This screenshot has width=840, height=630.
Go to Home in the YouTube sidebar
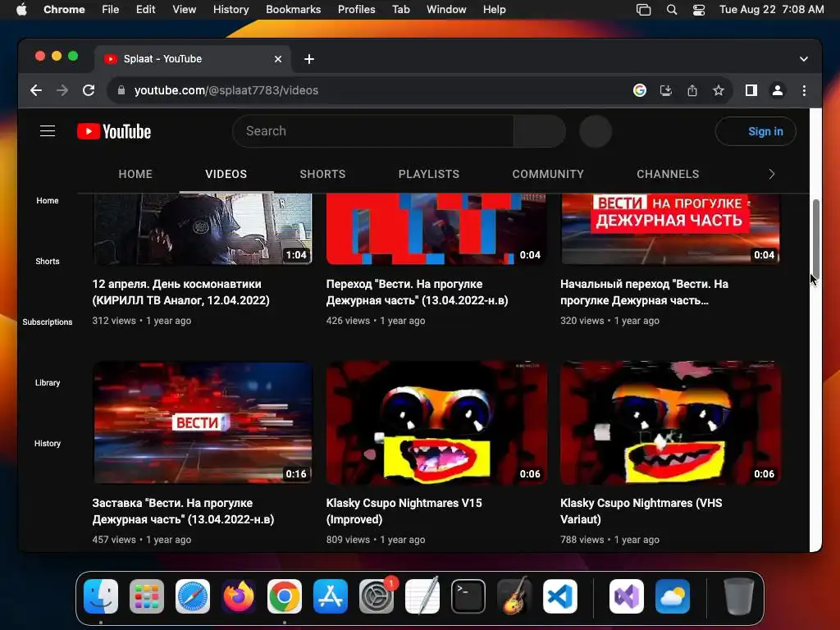pyautogui.click(x=47, y=200)
